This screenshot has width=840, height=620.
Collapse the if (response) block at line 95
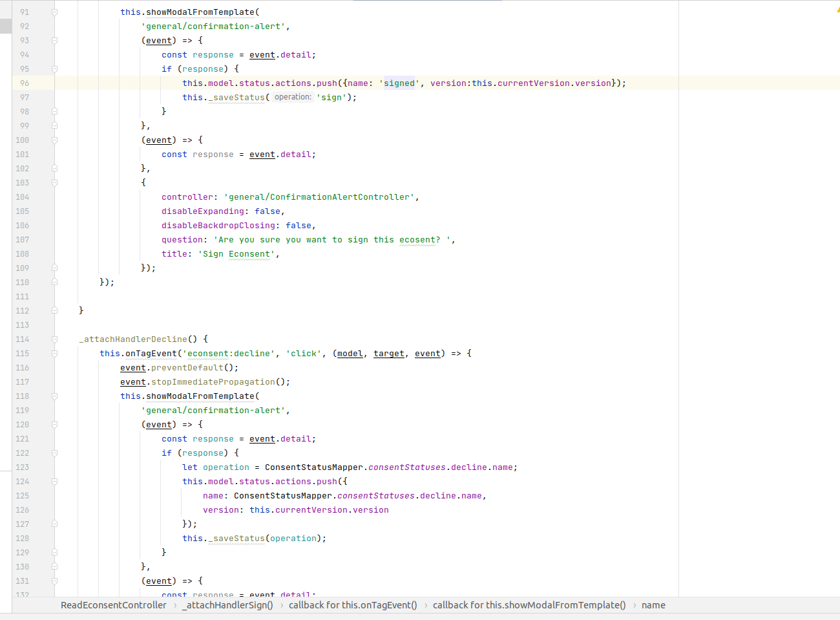pos(54,69)
